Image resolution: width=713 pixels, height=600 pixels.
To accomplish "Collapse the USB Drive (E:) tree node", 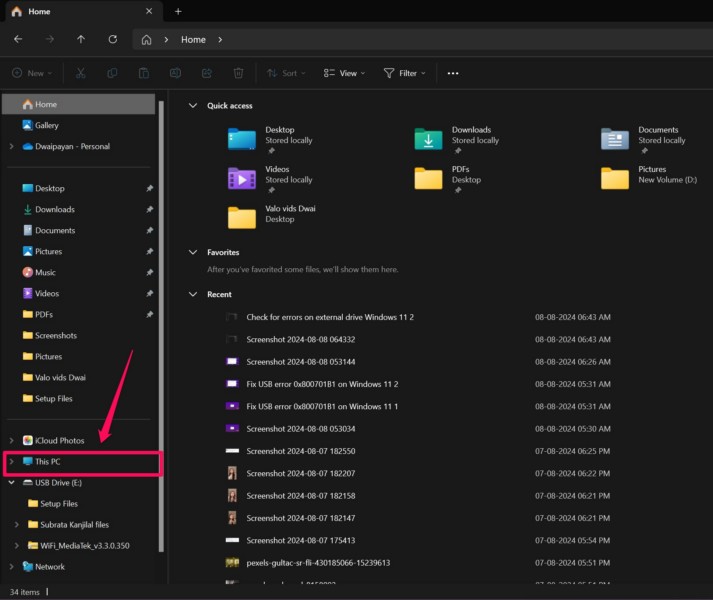I will tap(11, 483).
